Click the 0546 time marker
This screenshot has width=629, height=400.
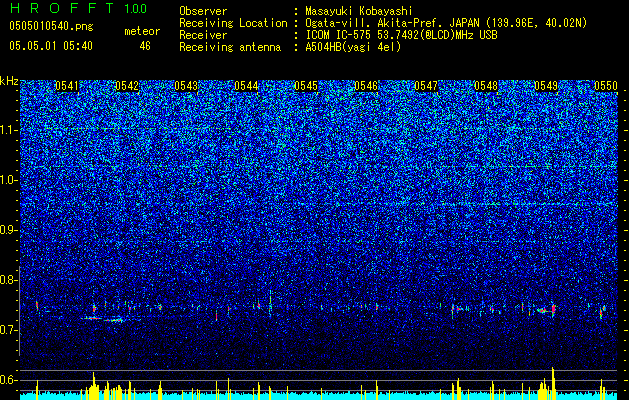pyautogui.click(x=366, y=86)
